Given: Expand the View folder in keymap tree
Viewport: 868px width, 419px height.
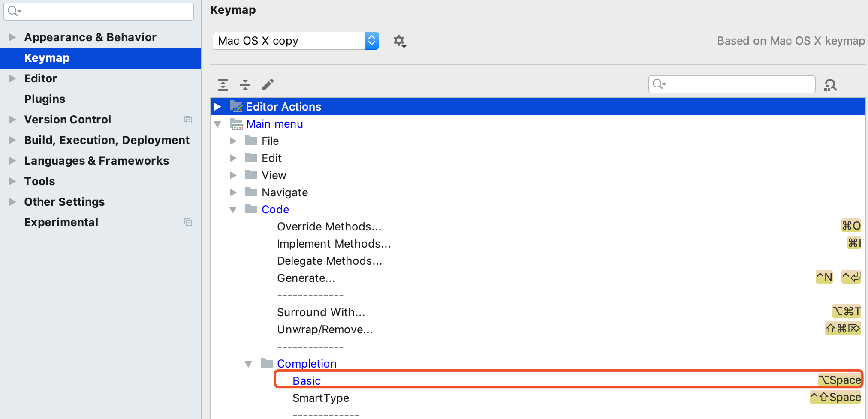Looking at the screenshot, I should point(233,175).
